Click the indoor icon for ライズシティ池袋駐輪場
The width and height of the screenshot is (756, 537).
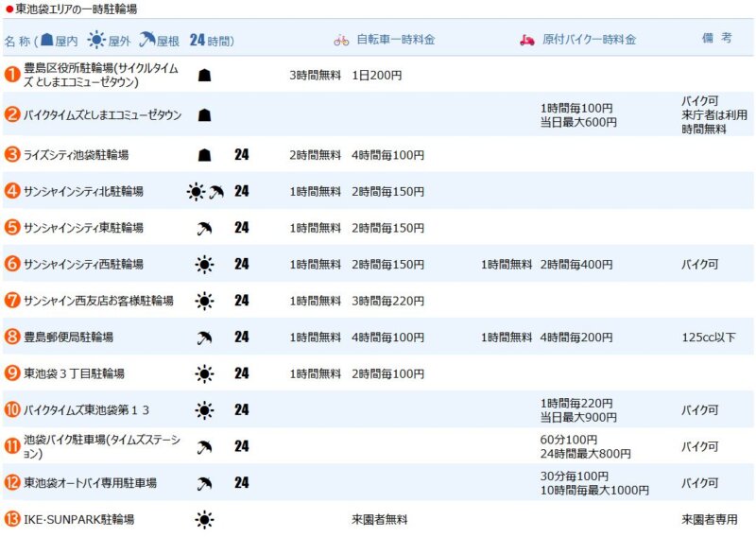pyautogui.click(x=204, y=155)
